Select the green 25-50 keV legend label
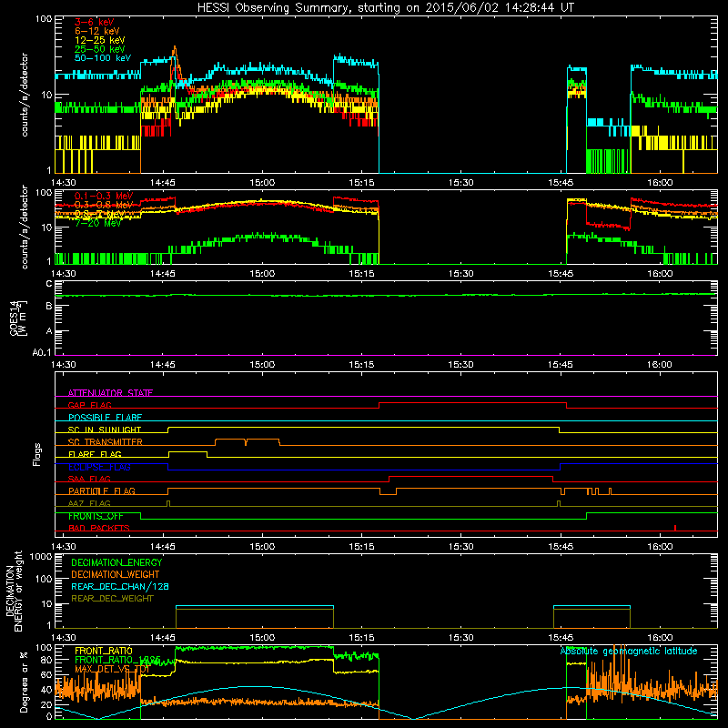 tap(99, 49)
